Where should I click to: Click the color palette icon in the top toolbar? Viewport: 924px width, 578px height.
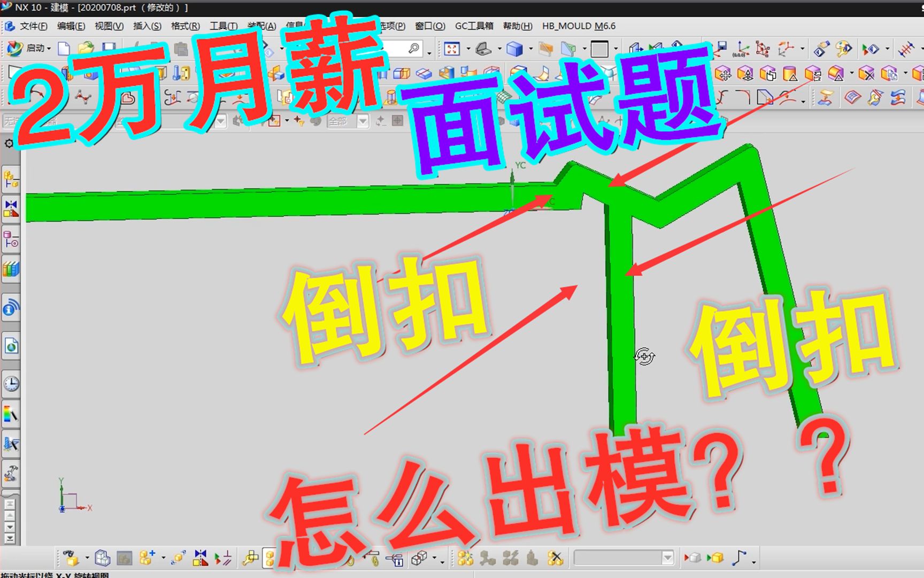843,48
